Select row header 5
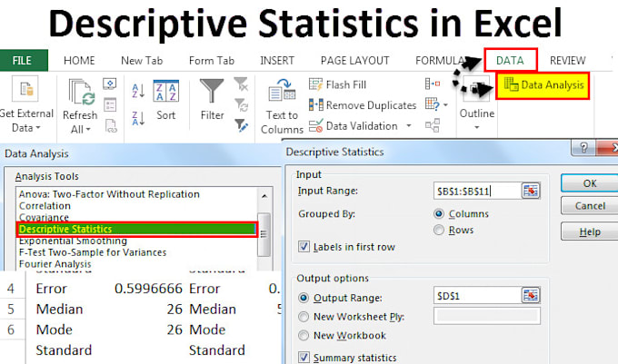Viewport: 618px width, 364px height. 11,309
